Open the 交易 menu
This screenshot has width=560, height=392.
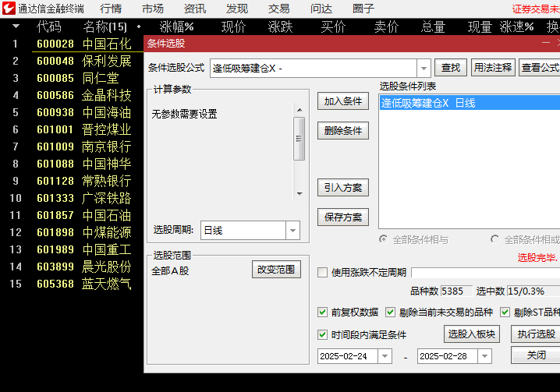[279, 9]
